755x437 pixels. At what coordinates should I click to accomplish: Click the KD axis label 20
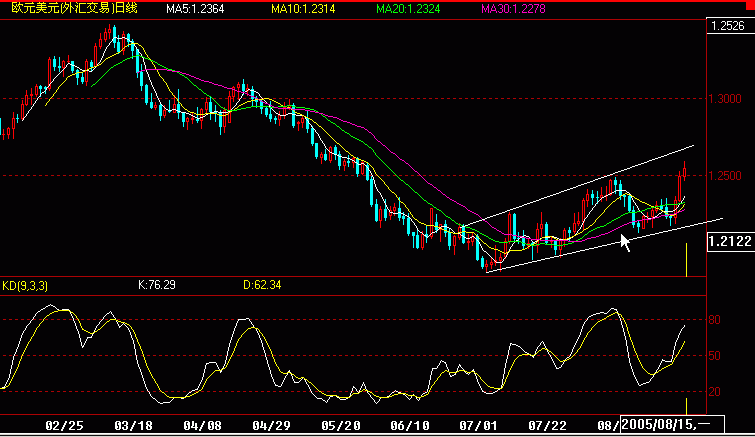click(715, 392)
